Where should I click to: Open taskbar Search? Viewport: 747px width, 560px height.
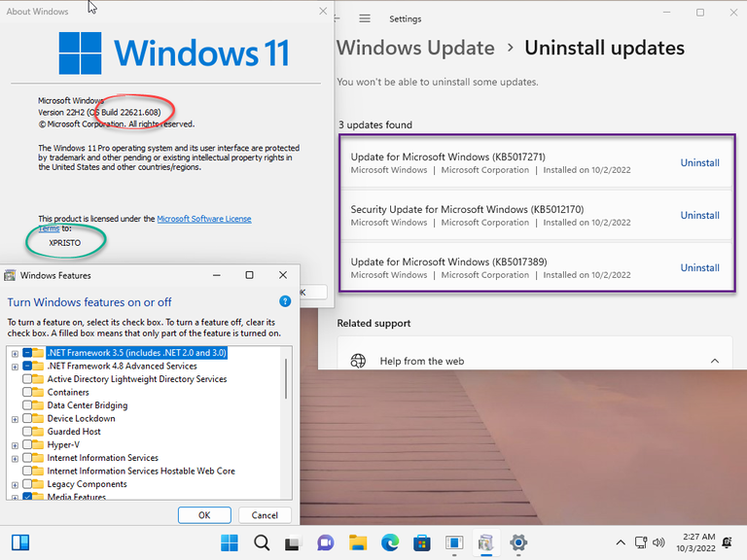coord(262,542)
